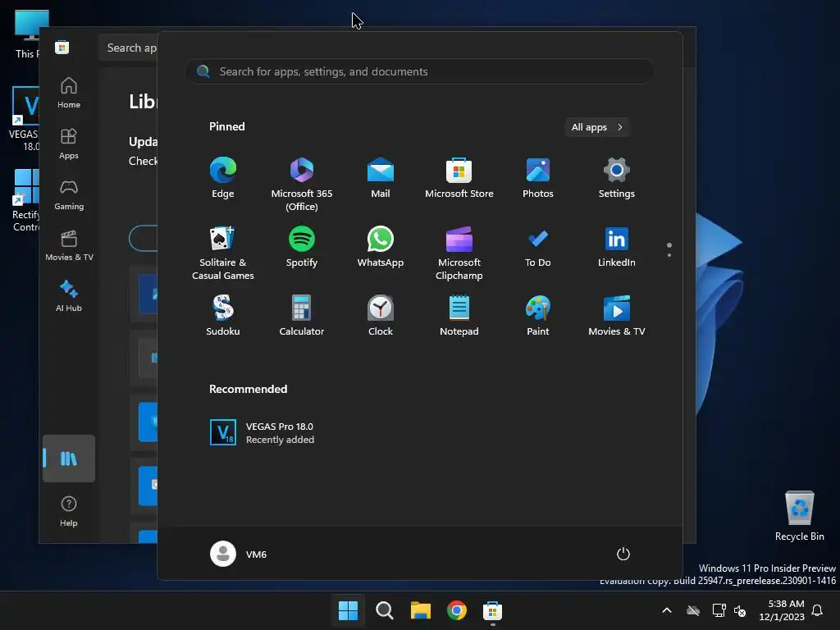Select the Recycle Bin desktop icon
The image size is (840, 630).
tap(799, 515)
